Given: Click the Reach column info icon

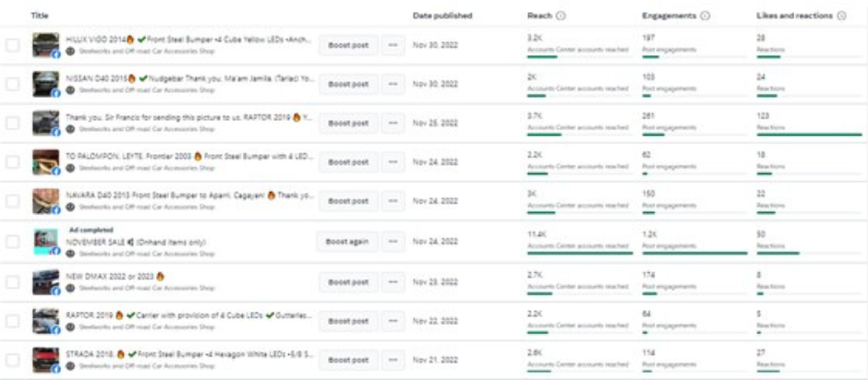Looking at the screenshot, I should (561, 16).
